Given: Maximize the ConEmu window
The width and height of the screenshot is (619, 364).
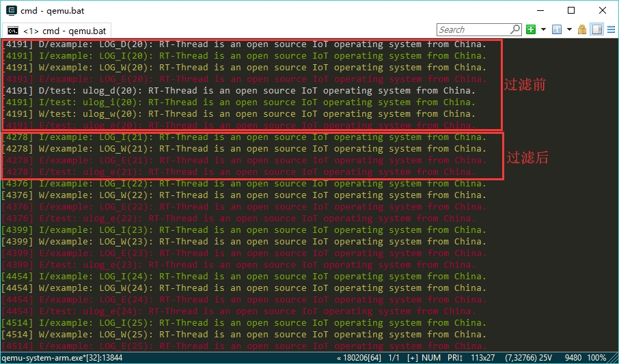Looking at the screenshot, I should (571, 10).
